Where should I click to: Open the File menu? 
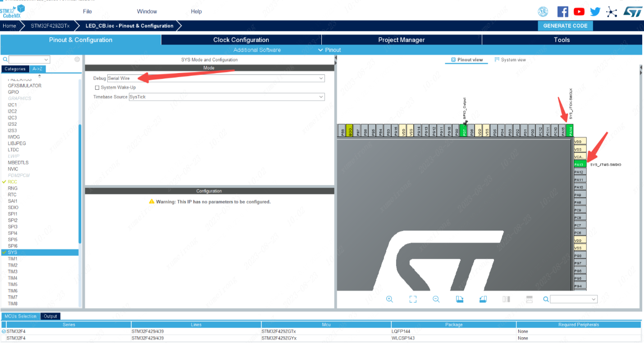[87, 12]
